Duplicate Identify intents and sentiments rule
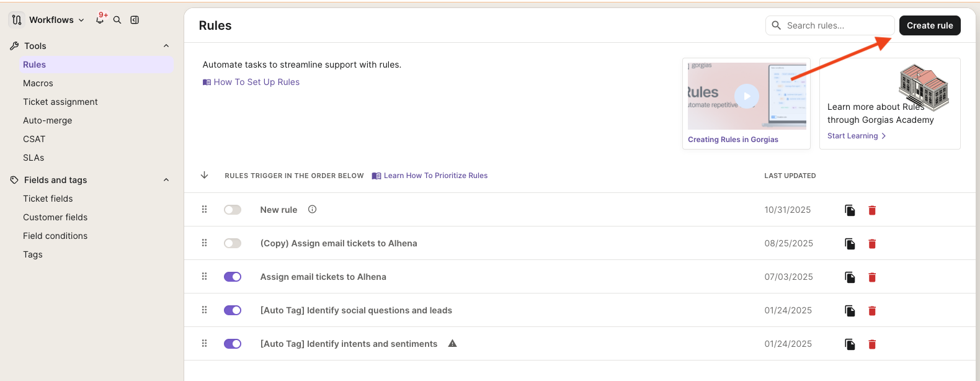Image resolution: width=980 pixels, height=381 pixels. pyautogui.click(x=850, y=344)
